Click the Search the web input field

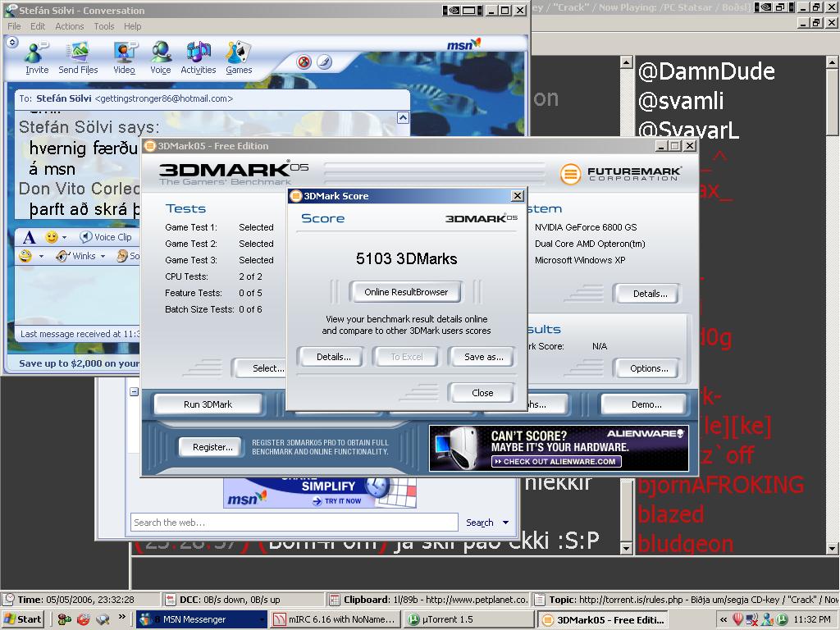(294, 523)
